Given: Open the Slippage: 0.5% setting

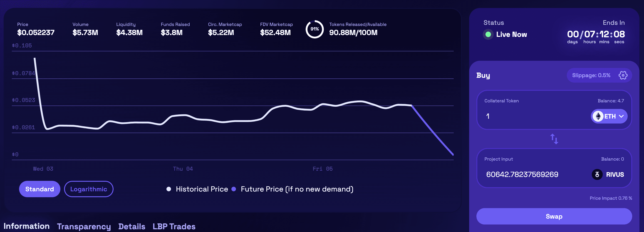Looking at the screenshot, I should click(x=591, y=75).
